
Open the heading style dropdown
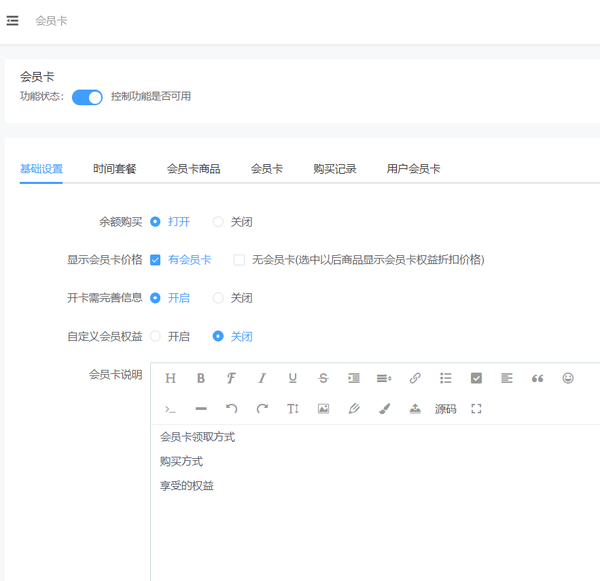click(170, 378)
